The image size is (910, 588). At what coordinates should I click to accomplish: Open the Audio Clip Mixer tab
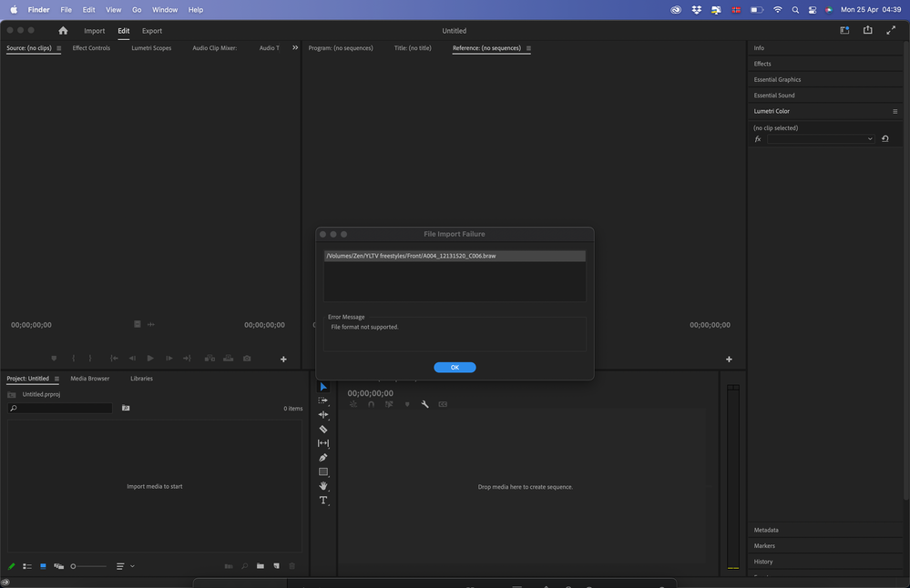(x=215, y=48)
